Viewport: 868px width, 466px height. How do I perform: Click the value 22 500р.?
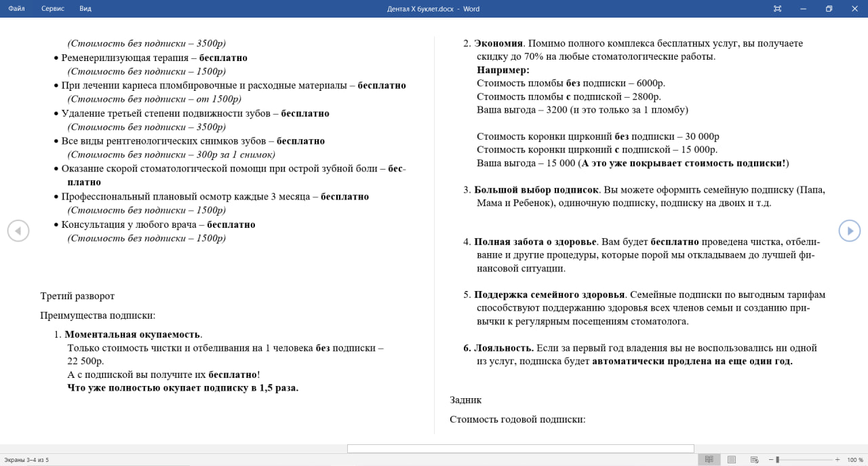tap(85, 362)
